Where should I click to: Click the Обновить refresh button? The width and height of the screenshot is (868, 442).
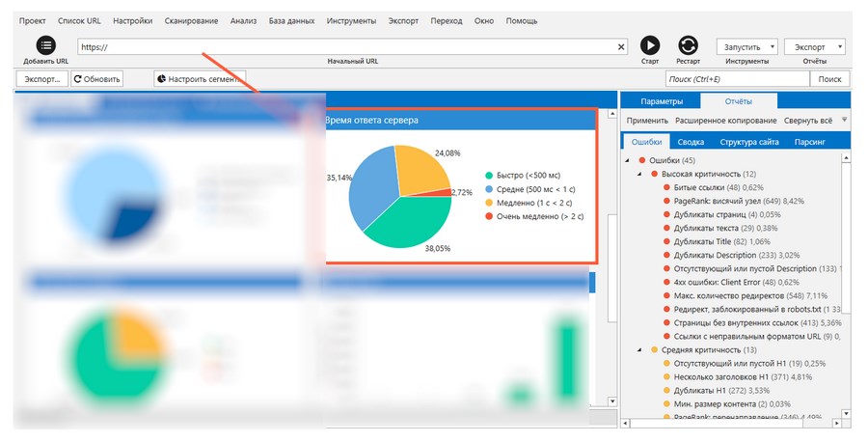96,79
